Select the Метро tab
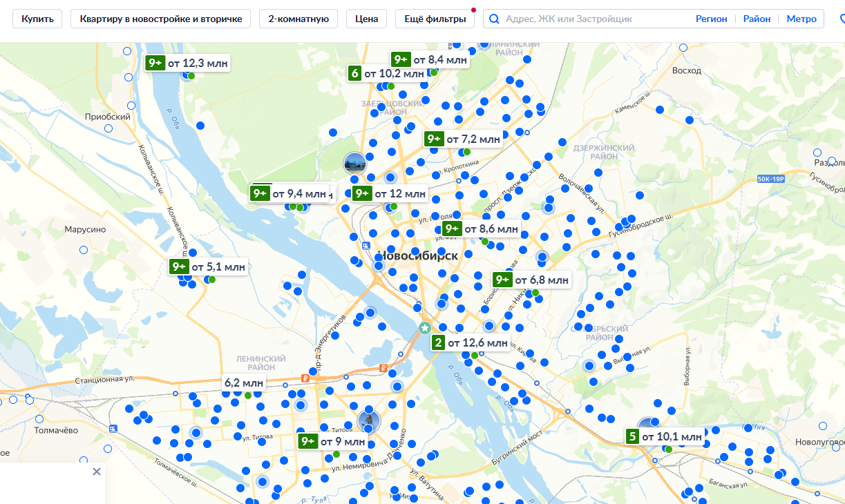The image size is (845, 504). [801, 19]
